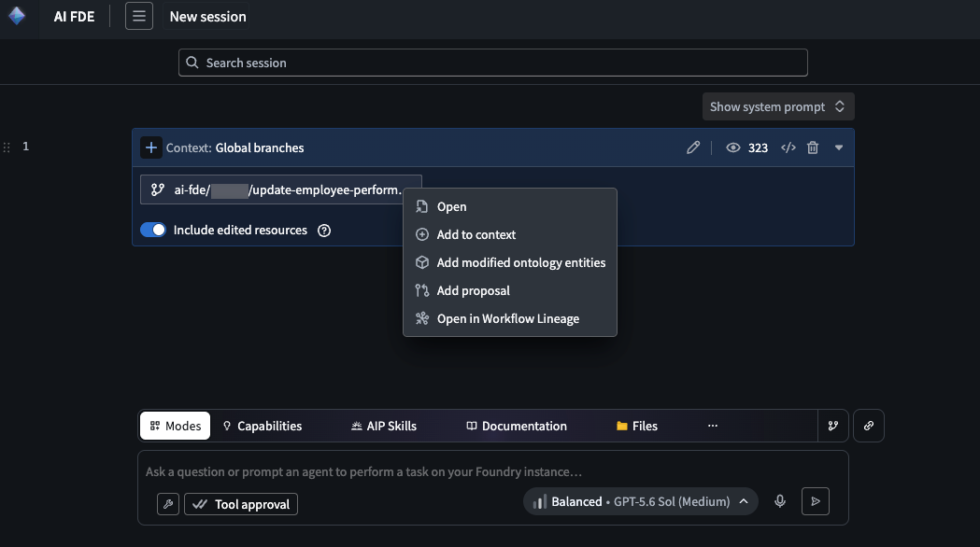This screenshot has width=980, height=547.
Task: Open the Balanced GPT-5.6 Sol model selector
Action: click(x=641, y=501)
